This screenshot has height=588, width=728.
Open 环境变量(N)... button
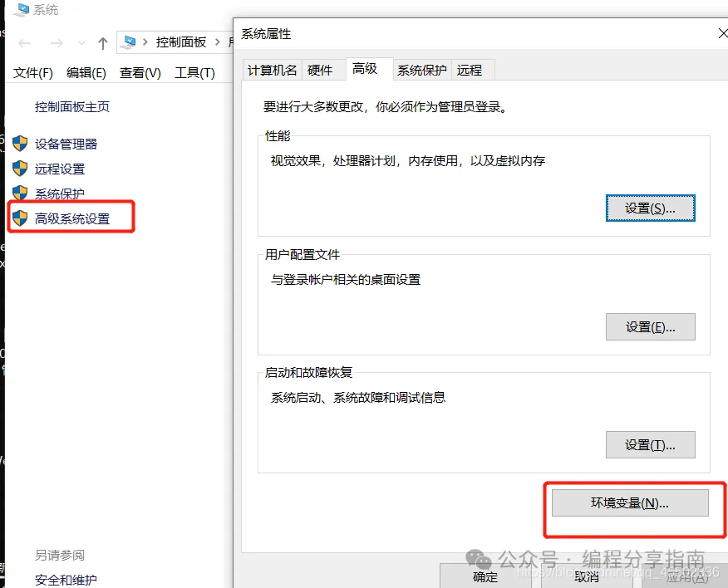(630, 502)
